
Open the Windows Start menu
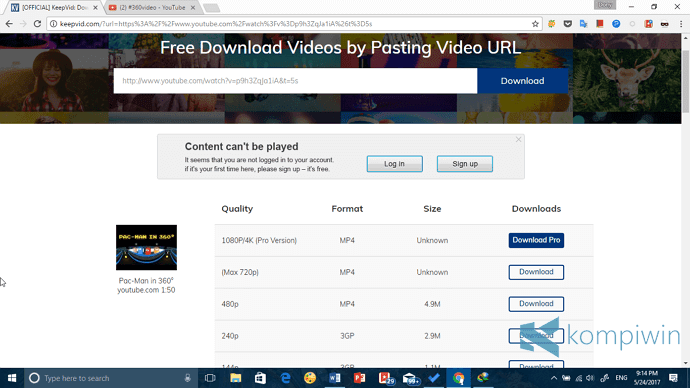(12, 378)
